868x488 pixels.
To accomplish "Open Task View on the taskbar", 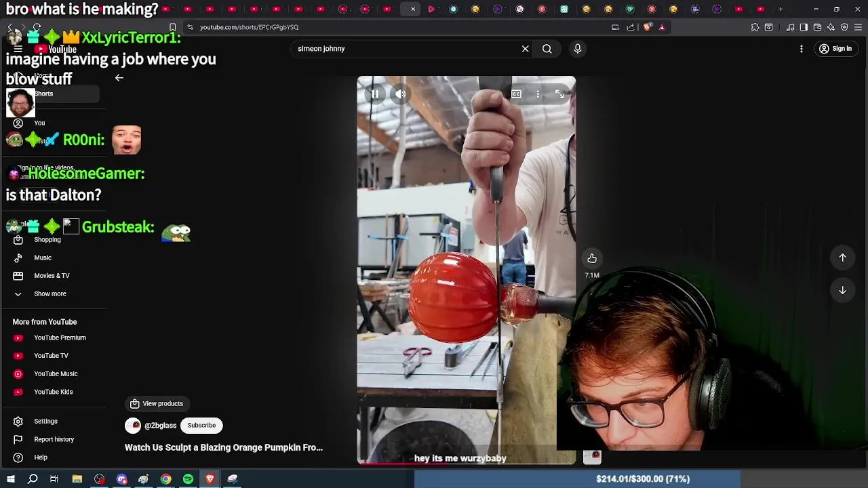I will click(x=54, y=479).
